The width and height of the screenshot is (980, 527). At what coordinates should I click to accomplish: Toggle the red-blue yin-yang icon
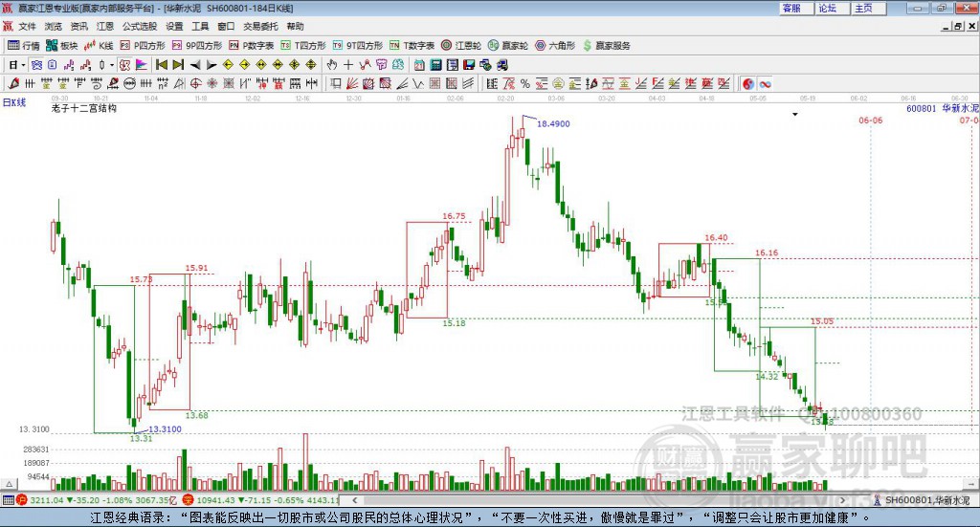[748, 83]
